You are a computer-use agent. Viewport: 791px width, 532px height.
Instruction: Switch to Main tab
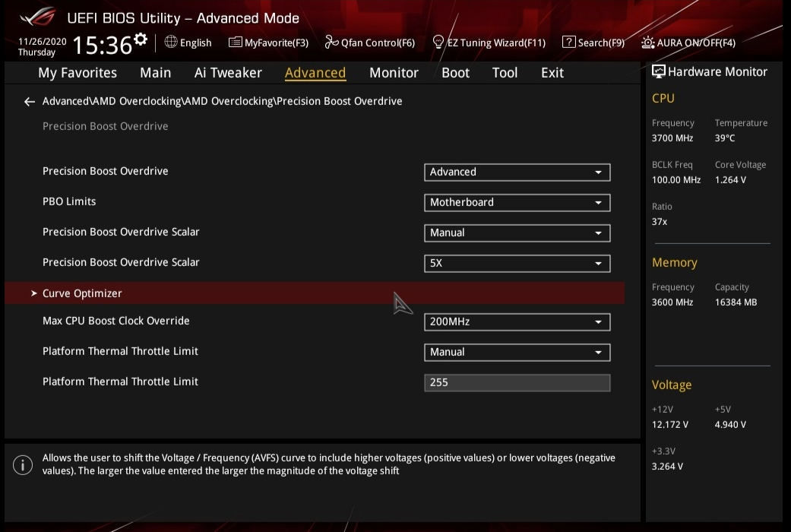coord(155,73)
